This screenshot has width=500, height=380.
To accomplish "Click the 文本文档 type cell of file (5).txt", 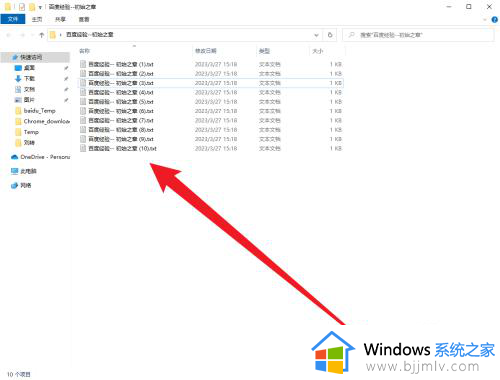I will 270,102.
